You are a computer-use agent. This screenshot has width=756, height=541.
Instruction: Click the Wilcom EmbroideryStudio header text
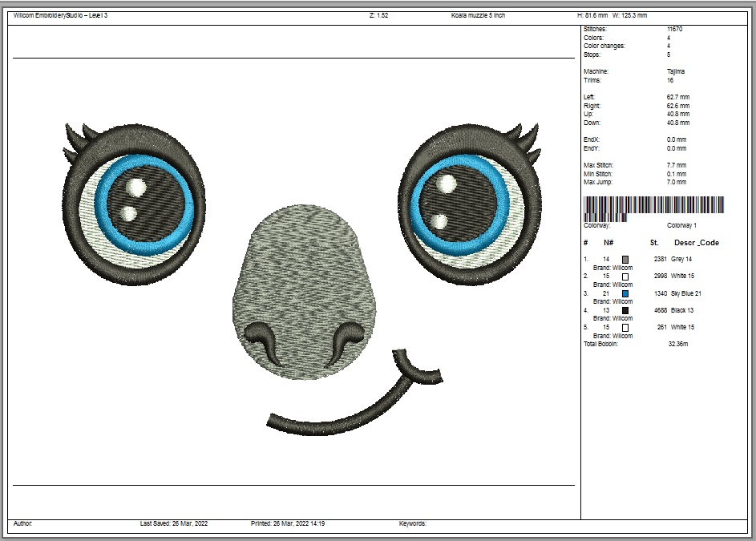coord(60,16)
